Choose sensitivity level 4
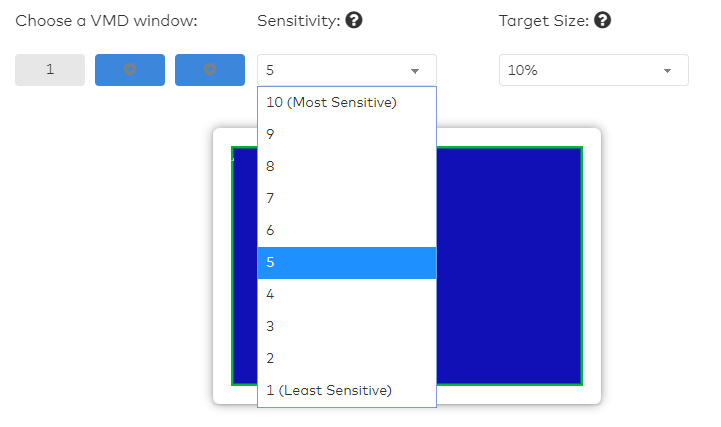Screen dimensions: 721x427 pyautogui.click(x=346, y=294)
